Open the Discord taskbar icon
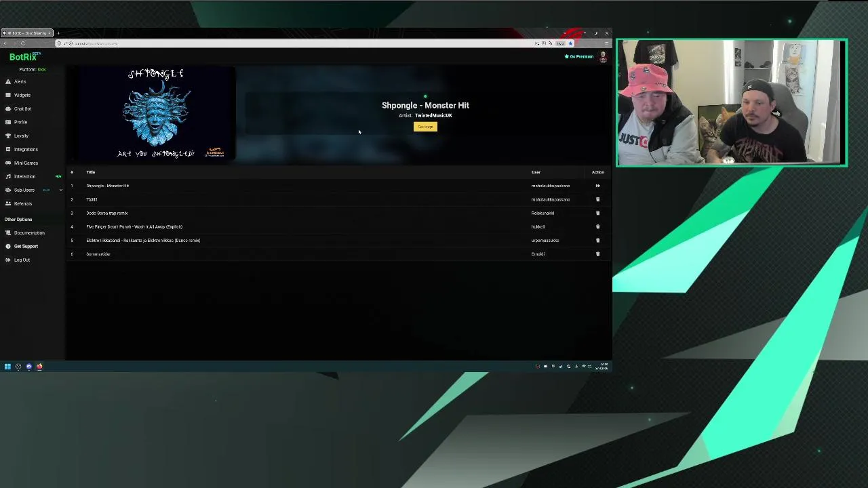The width and height of the screenshot is (868, 488). (28, 367)
